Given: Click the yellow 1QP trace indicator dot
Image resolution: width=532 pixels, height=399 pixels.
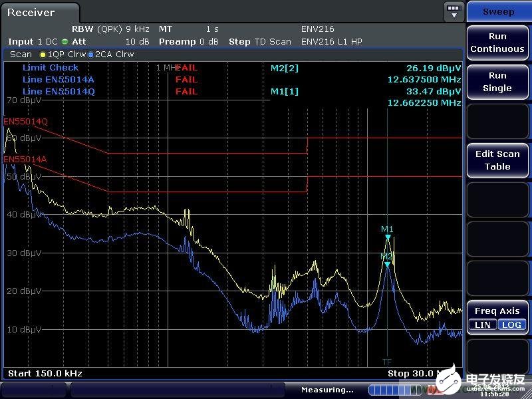Looking at the screenshot, I should 43,55.
